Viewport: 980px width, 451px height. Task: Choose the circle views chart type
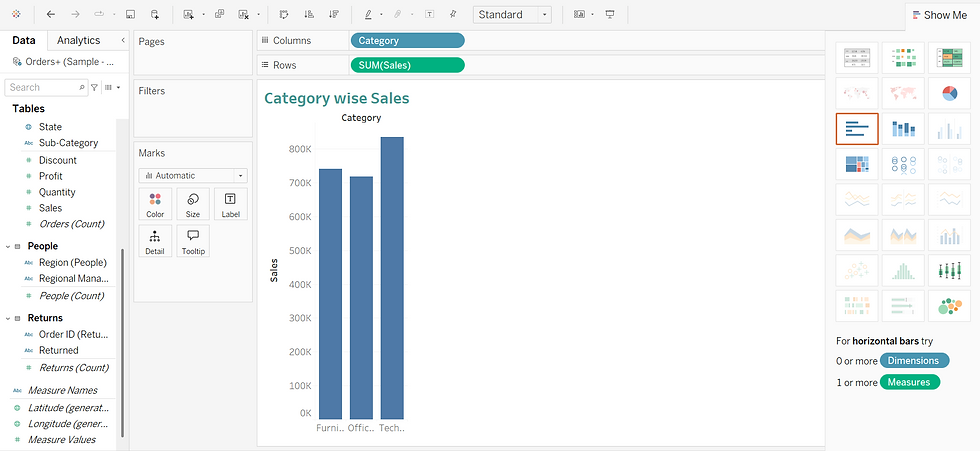coord(903,164)
